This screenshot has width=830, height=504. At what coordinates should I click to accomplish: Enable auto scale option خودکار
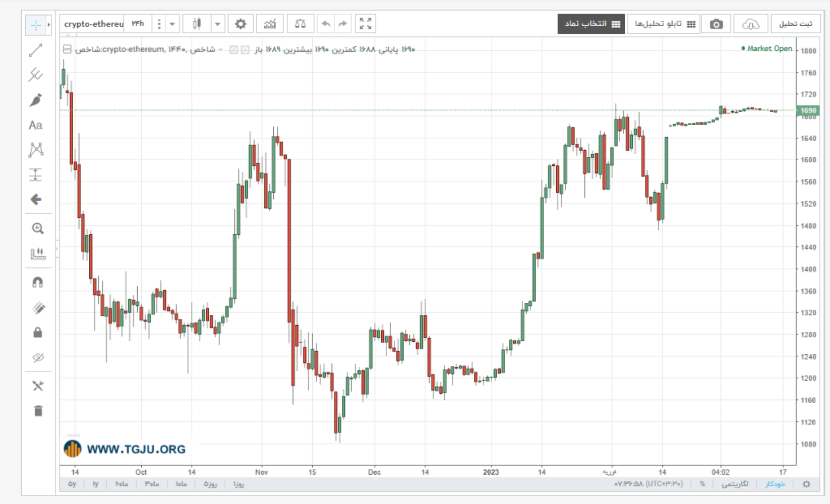click(x=775, y=484)
